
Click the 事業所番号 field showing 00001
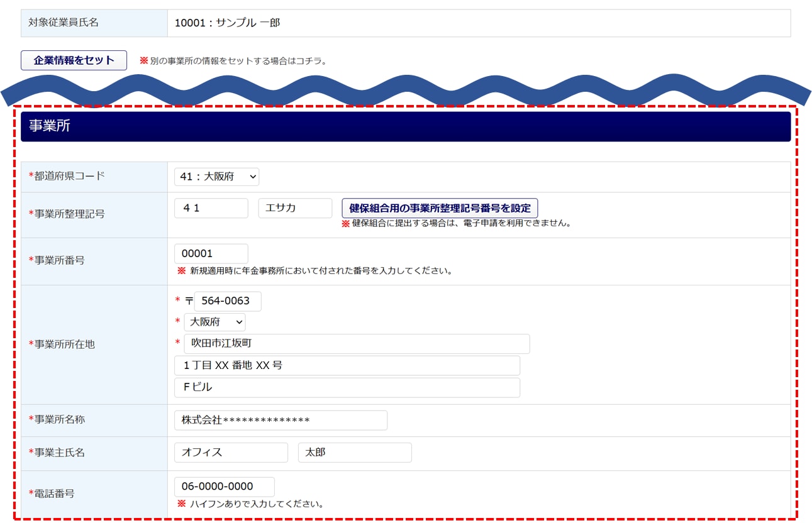tap(211, 254)
